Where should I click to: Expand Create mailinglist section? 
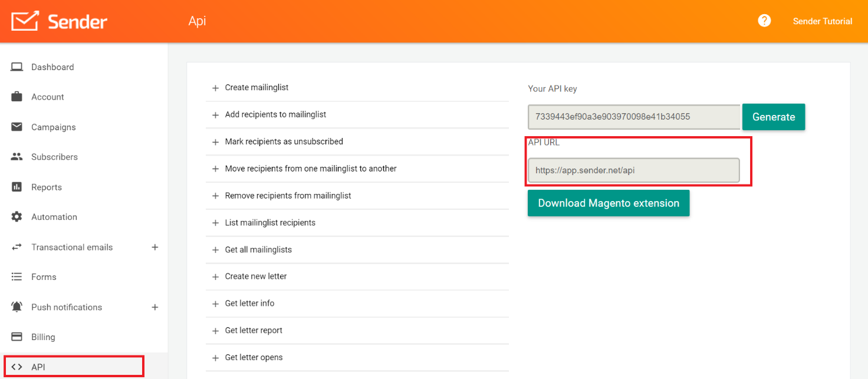click(357, 87)
